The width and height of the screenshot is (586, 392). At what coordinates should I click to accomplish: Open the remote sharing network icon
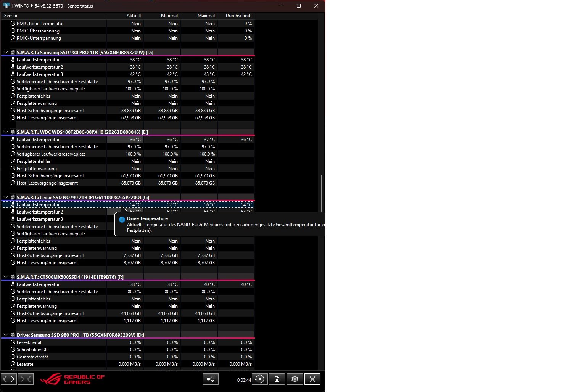tap(211, 379)
